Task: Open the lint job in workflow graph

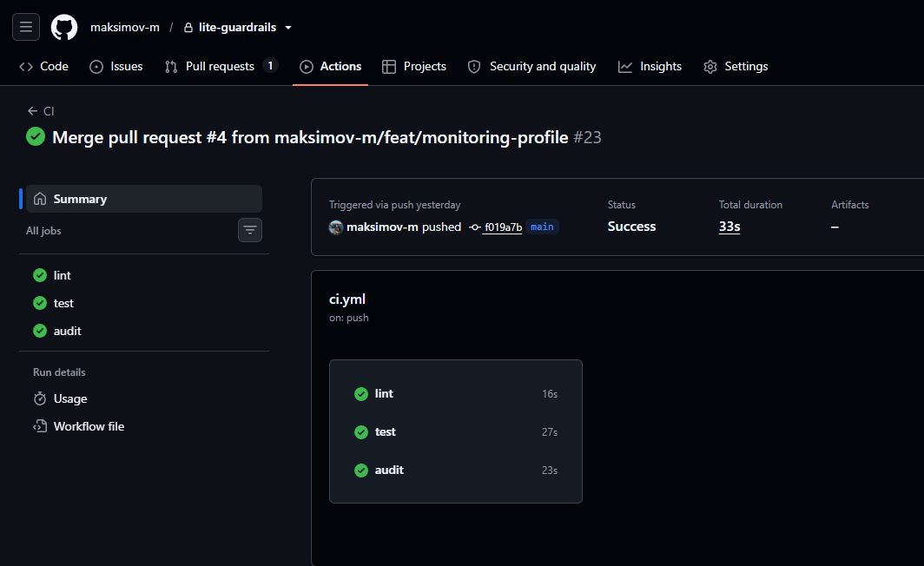Action: 456,394
